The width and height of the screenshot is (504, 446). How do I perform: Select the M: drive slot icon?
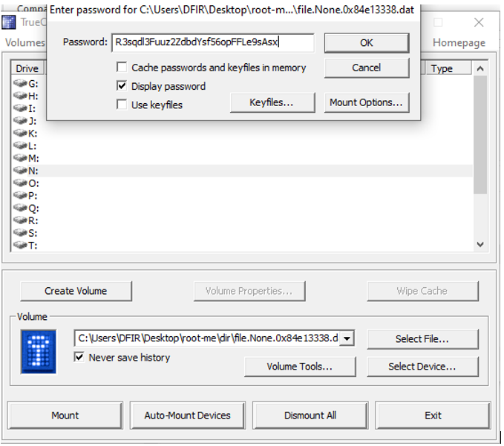point(20,158)
